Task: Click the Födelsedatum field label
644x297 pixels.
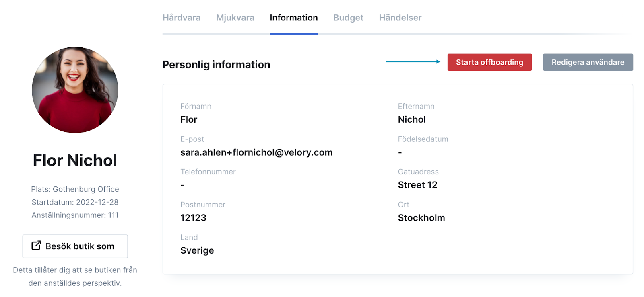Action: (423, 139)
